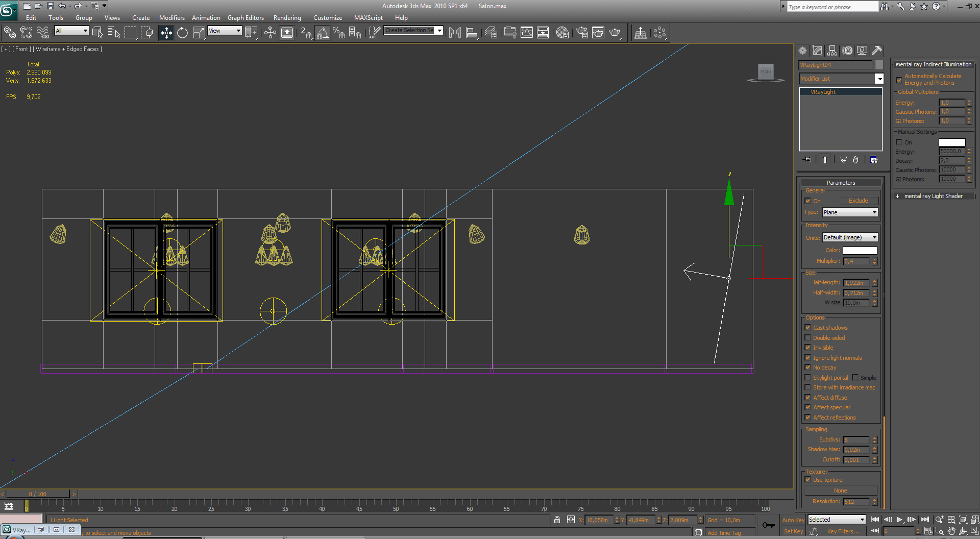Open Select by Name dialog
980x539 pixels.
pos(114,33)
